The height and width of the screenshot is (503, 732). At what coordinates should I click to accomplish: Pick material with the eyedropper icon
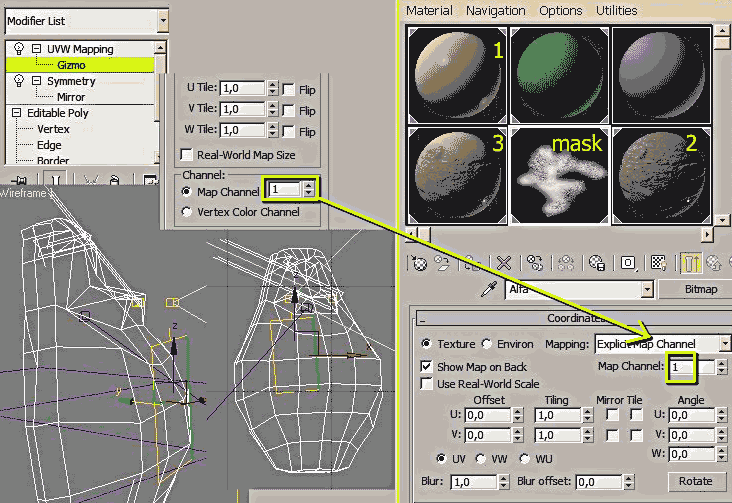point(489,290)
